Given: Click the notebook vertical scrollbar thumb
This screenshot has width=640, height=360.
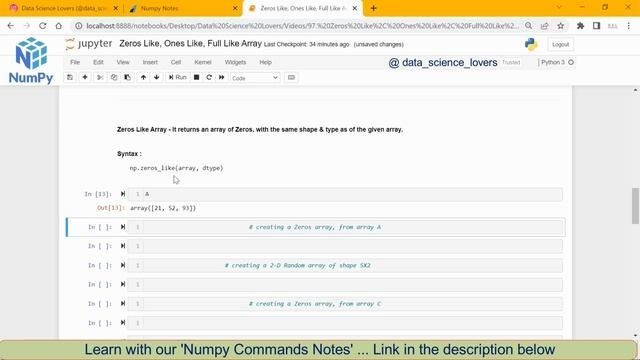Looking at the screenshot, I should pos(636,206).
